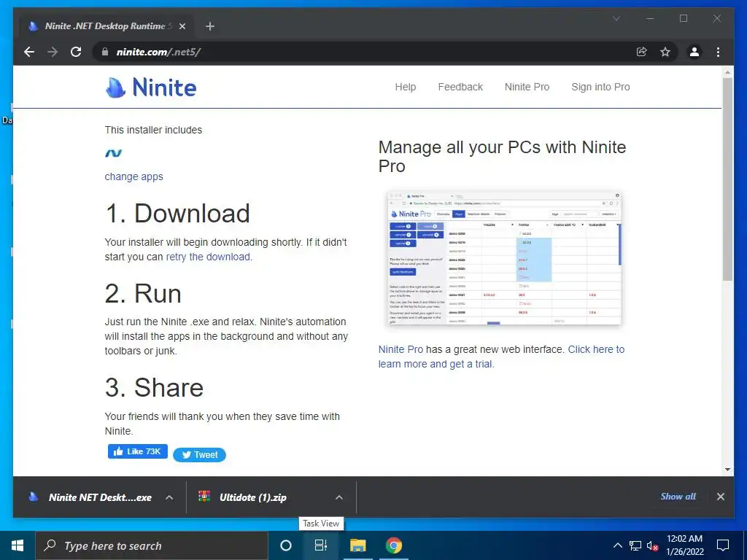The height and width of the screenshot is (560, 747).
Task: Click the .NET app icon under installer includes
Action: pyautogui.click(x=113, y=153)
